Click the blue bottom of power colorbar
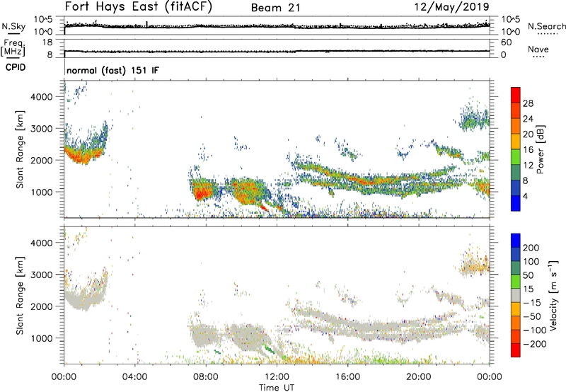 pyautogui.click(x=516, y=203)
